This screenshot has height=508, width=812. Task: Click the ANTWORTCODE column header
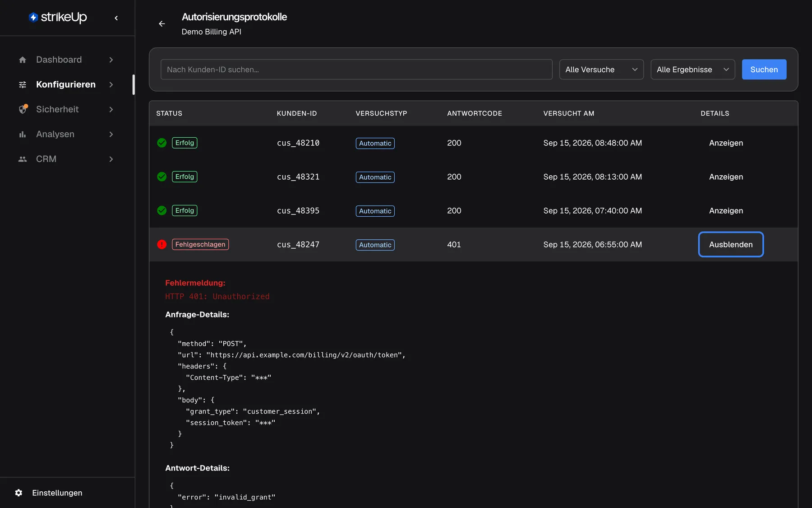(475, 113)
